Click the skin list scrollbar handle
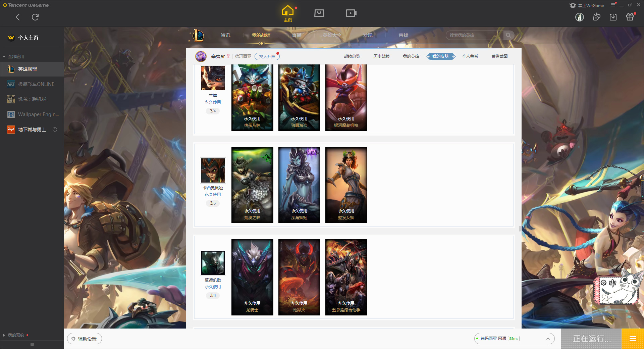This screenshot has height=349, width=644. [x=520, y=229]
